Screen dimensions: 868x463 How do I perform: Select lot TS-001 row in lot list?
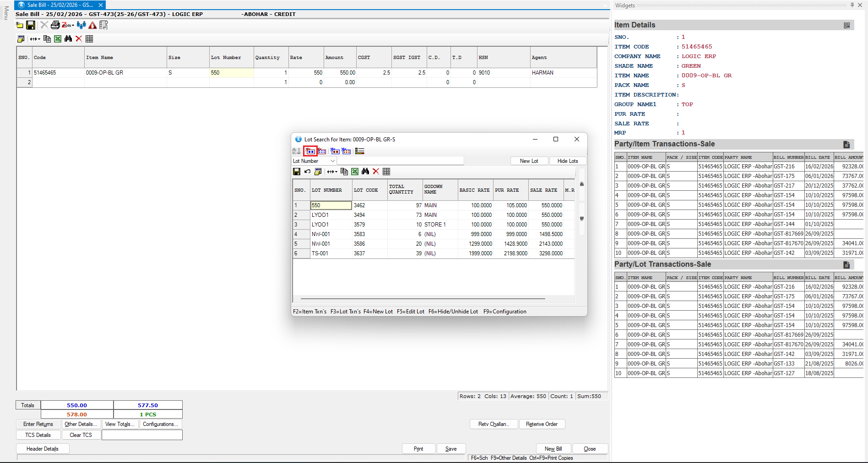[x=320, y=253]
